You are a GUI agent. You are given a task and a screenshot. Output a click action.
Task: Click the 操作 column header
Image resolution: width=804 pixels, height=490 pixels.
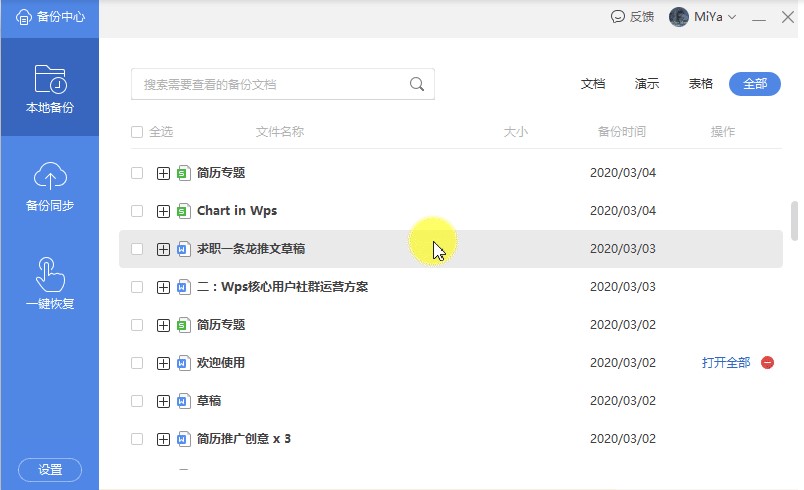pos(722,132)
